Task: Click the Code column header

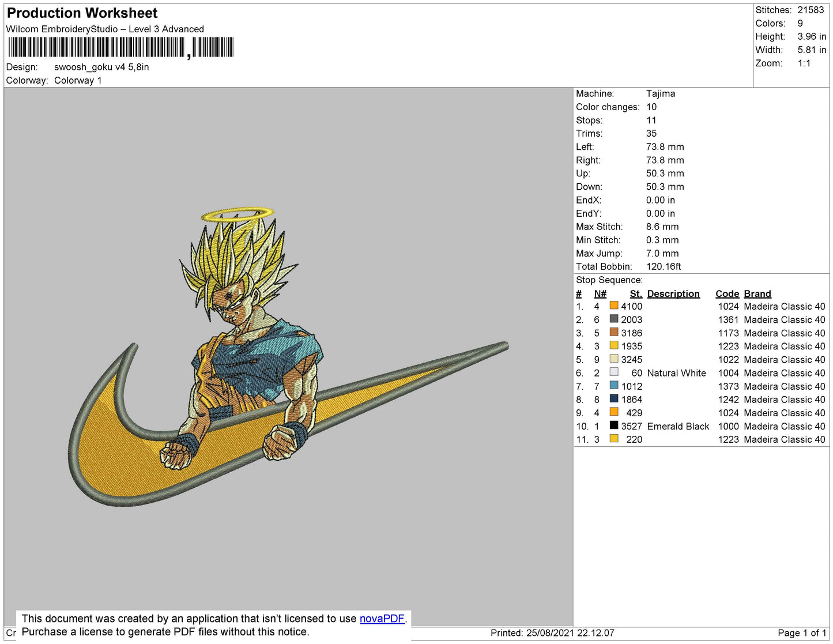Action: point(727,293)
